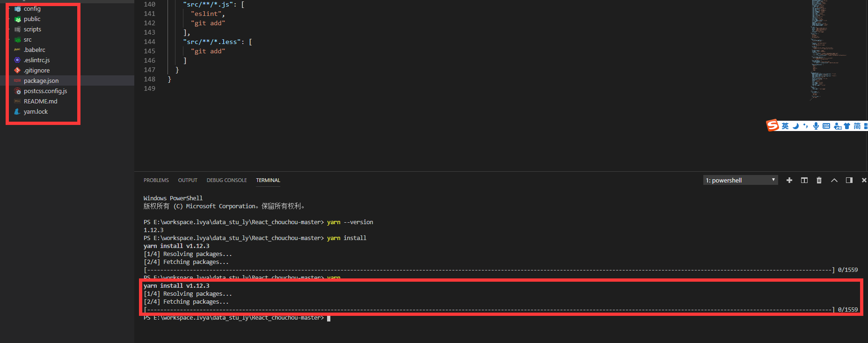The height and width of the screenshot is (343, 868).
Task: Click the "yarn --version" command in terminal
Action: [x=350, y=222]
